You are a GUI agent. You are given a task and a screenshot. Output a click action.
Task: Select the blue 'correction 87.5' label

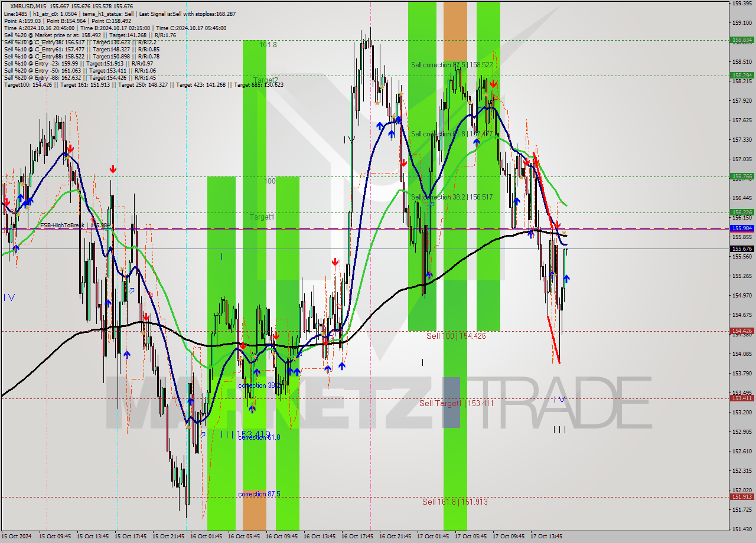coord(259,494)
